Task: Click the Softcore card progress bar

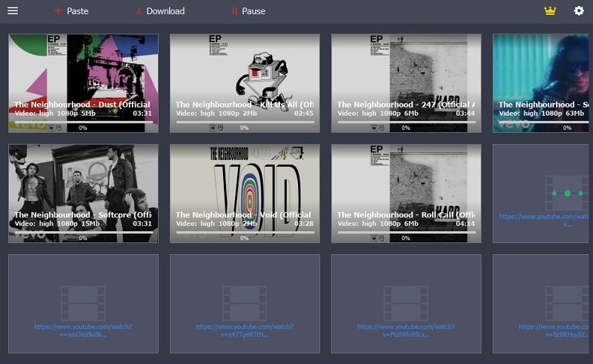Action: click(83, 232)
